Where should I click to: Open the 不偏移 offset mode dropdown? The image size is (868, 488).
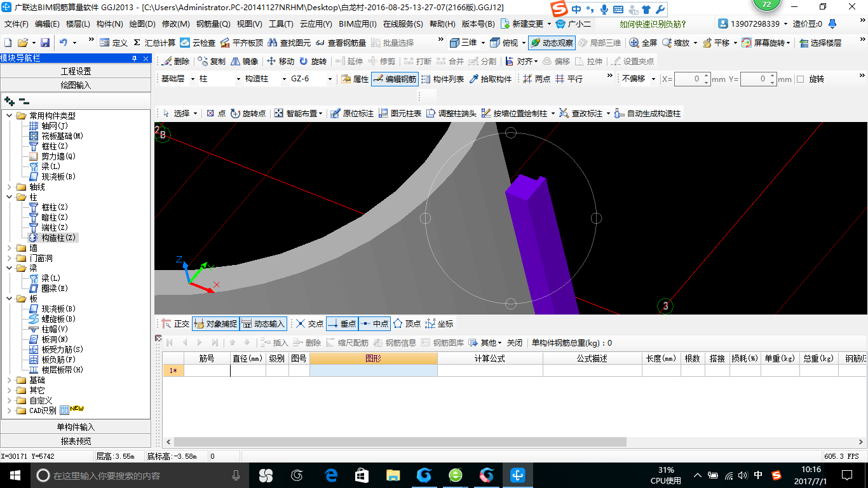(653, 79)
